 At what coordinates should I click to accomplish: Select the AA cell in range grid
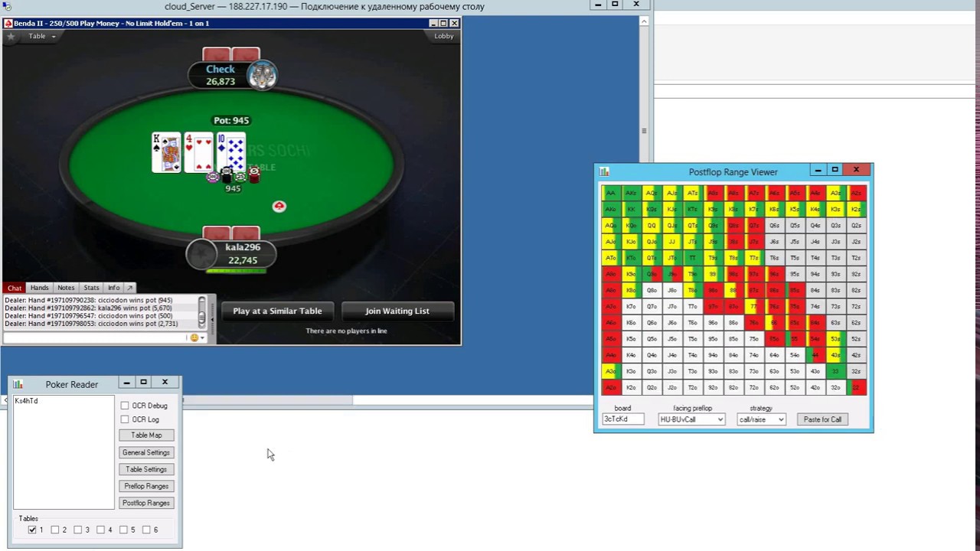click(610, 193)
